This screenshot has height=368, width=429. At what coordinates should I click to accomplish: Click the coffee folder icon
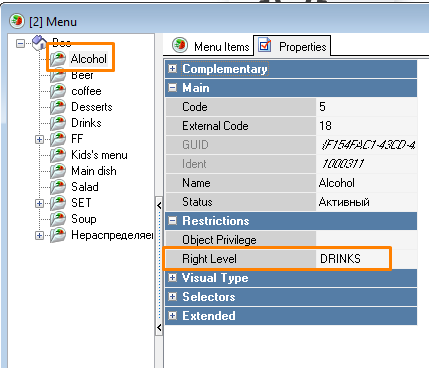click(x=58, y=91)
